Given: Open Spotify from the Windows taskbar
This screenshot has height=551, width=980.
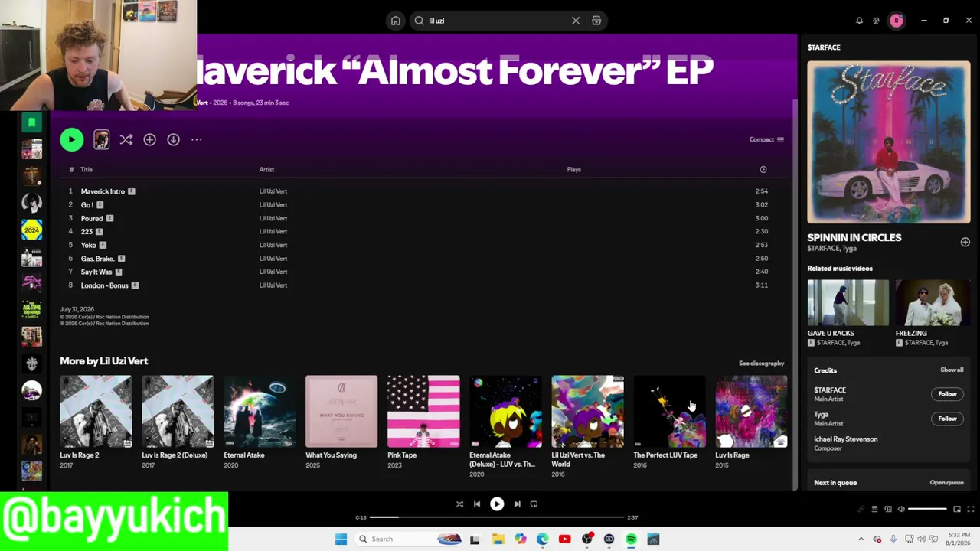Looking at the screenshot, I should (x=631, y=539).
